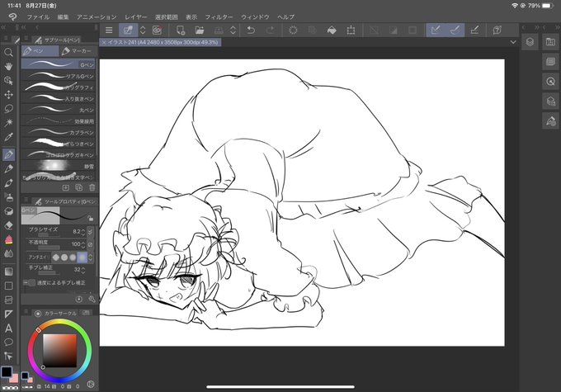Select the Figure rectangle tool
The image size is (561, 392).
[x=8, y=286]
